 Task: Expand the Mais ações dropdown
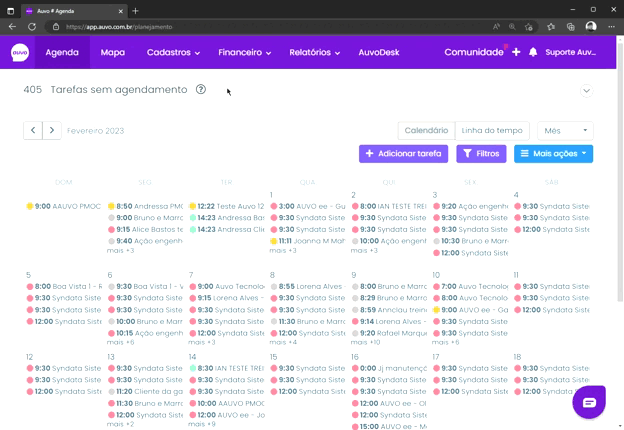coord(553,154)
